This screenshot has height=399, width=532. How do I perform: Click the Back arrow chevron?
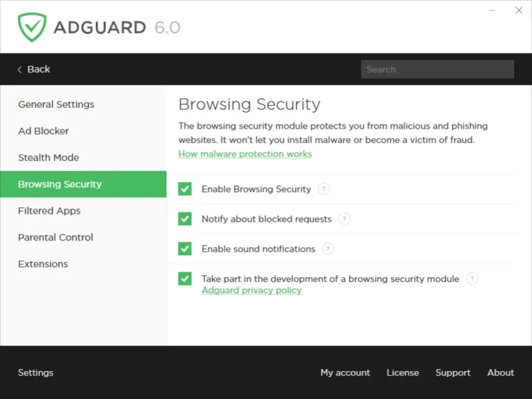(x=20, y=69)
